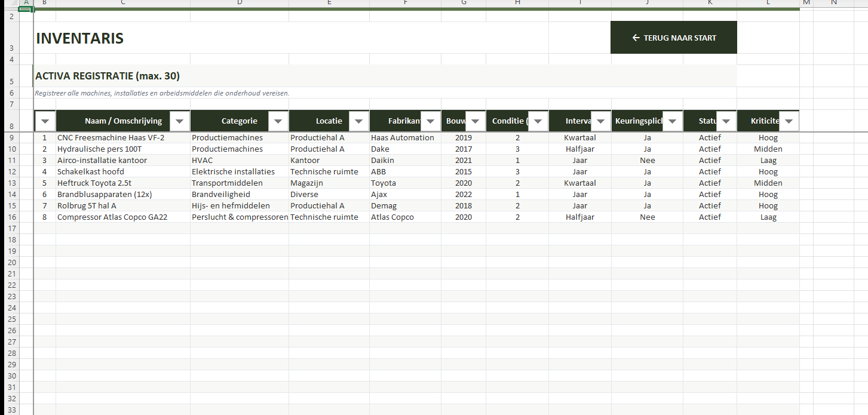Open the Keuringsplicht filter dropdown

(672, 121)
